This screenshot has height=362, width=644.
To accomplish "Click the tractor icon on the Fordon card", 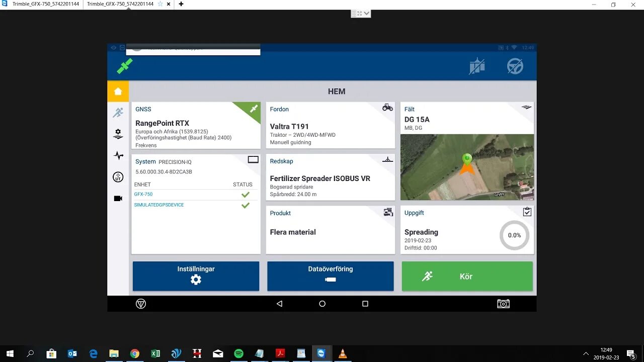I will point(387,108).
